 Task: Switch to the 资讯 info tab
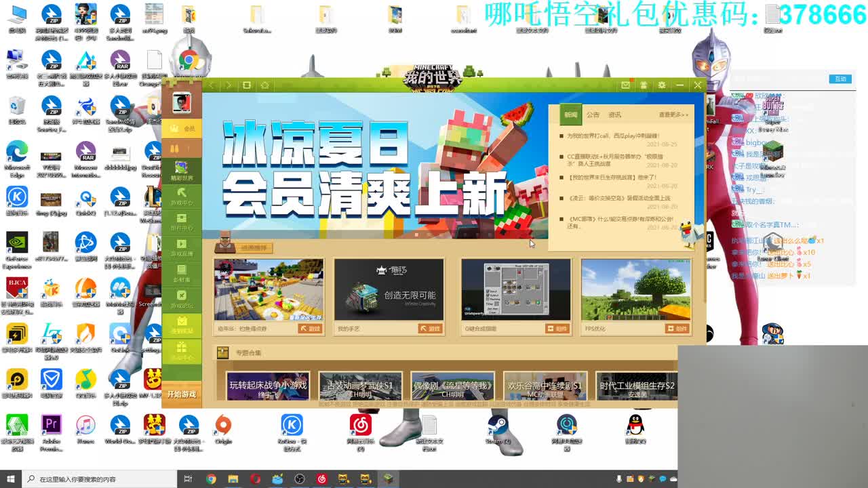pyautogui.click(x=615, y=115)
